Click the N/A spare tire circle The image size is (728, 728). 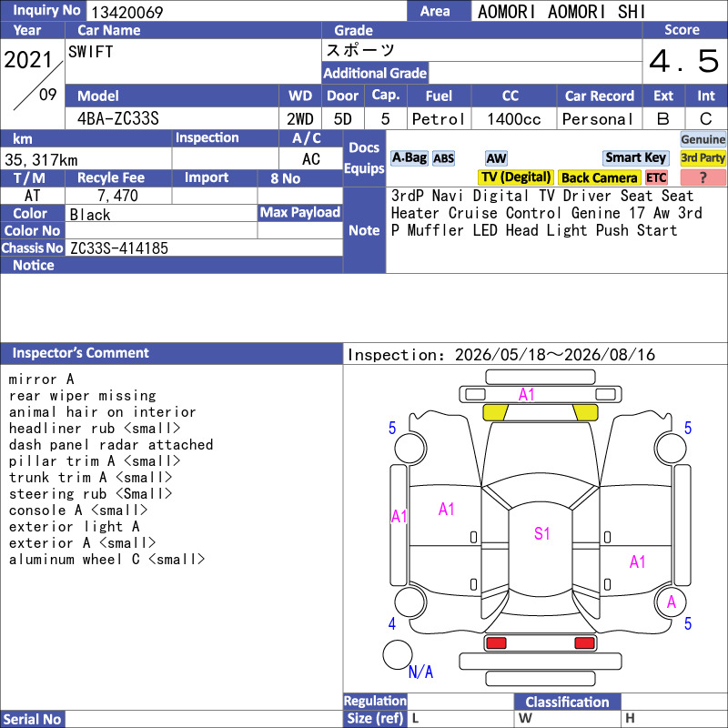[x=398, y=654]
